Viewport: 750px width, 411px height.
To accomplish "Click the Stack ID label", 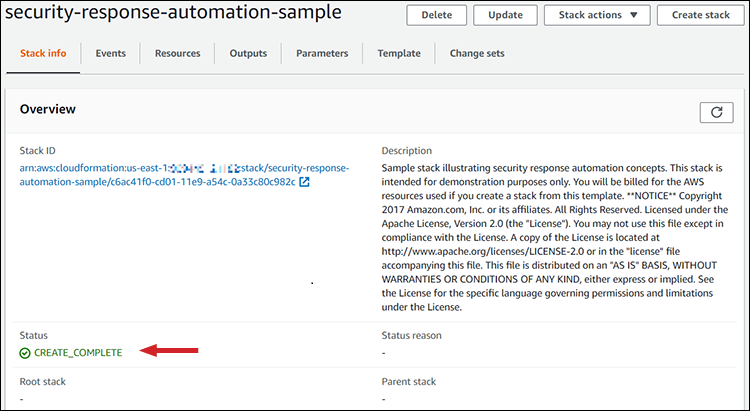I will pyautogui.click(x=37, y=151).
